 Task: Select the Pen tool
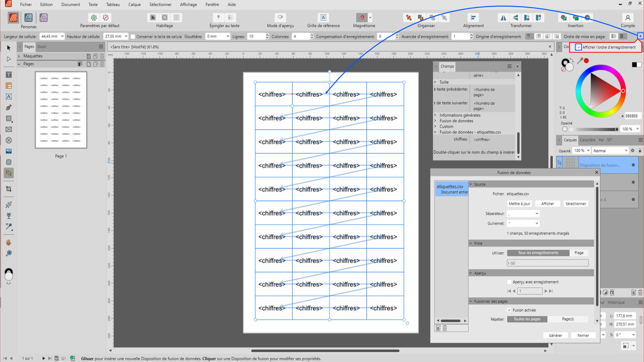pos(9,108)
